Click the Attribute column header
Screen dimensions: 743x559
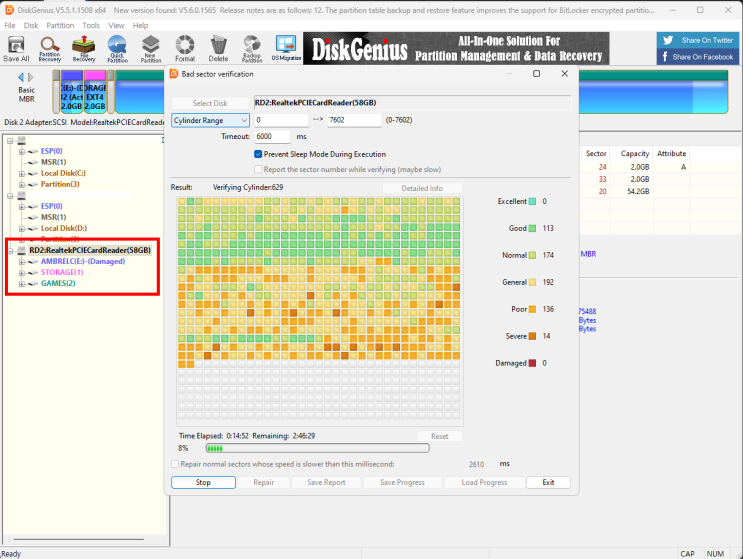click(x=671, y=153)
